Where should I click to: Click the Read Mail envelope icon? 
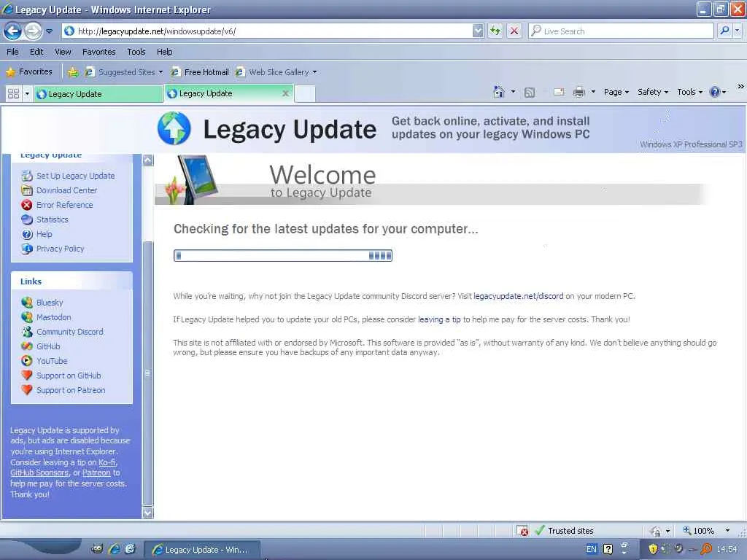click(559, 92)
